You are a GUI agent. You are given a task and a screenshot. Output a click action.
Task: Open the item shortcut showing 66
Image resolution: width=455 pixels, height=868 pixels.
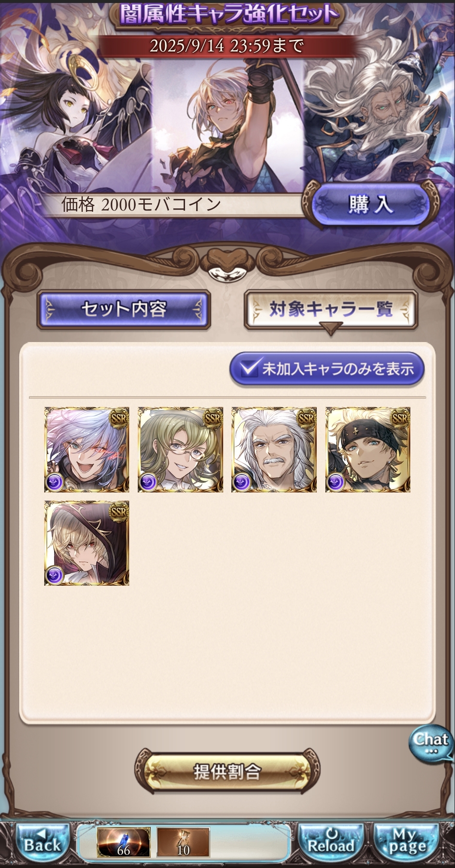point(124,843)
